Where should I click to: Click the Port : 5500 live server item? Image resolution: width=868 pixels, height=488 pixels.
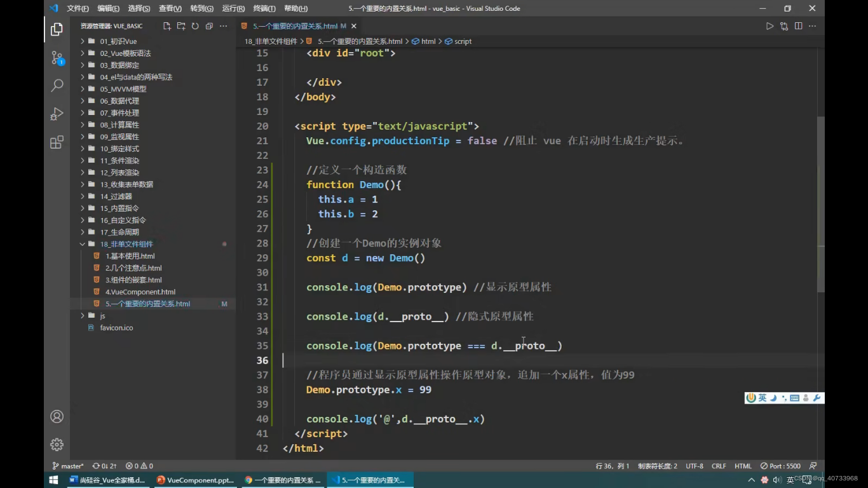click(x=781, y=466)
